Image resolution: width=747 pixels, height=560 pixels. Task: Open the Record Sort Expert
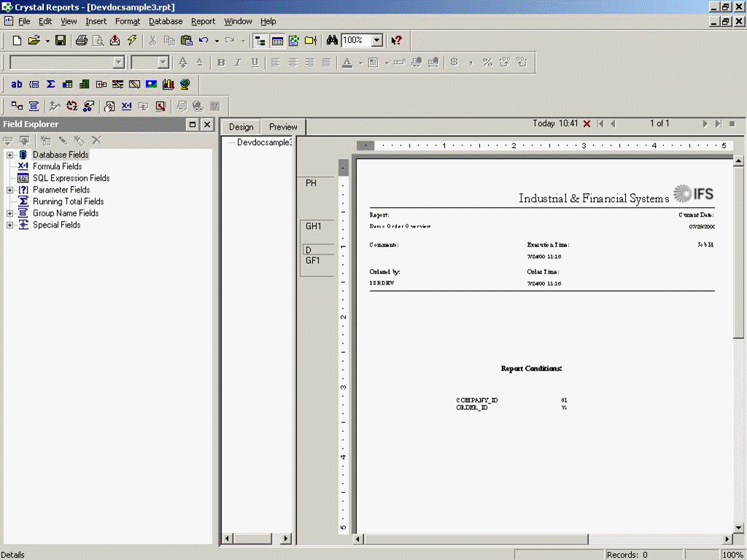click(71, 106)
